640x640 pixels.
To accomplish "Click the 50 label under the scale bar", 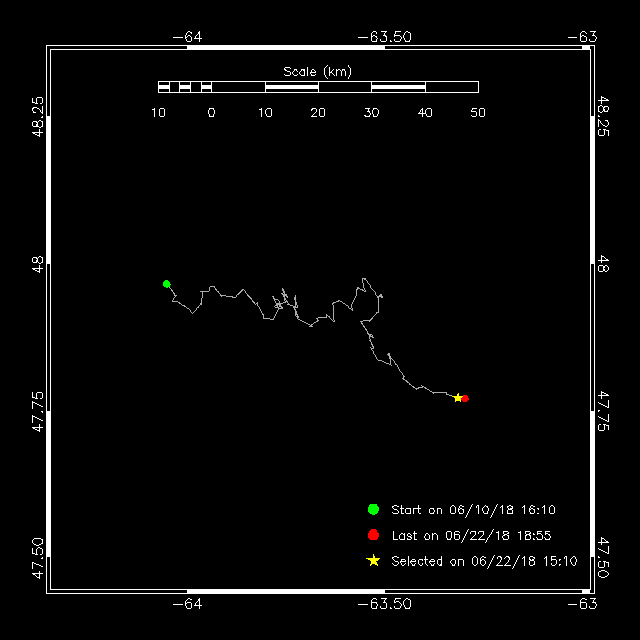I will [478, 113].
